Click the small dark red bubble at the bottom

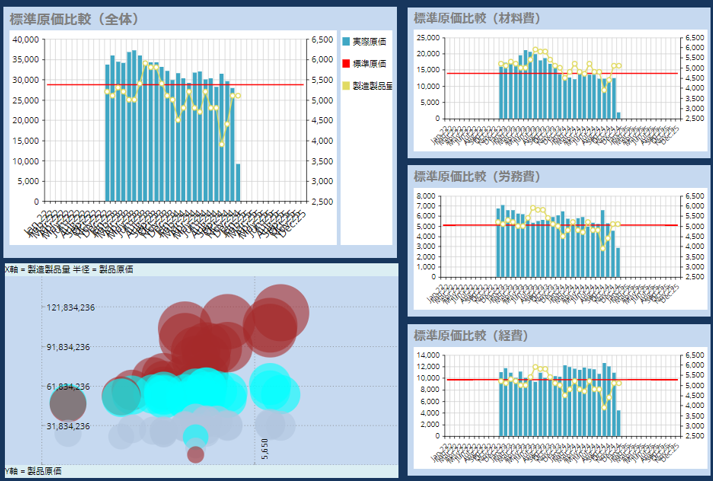click(x=196, y=454)
